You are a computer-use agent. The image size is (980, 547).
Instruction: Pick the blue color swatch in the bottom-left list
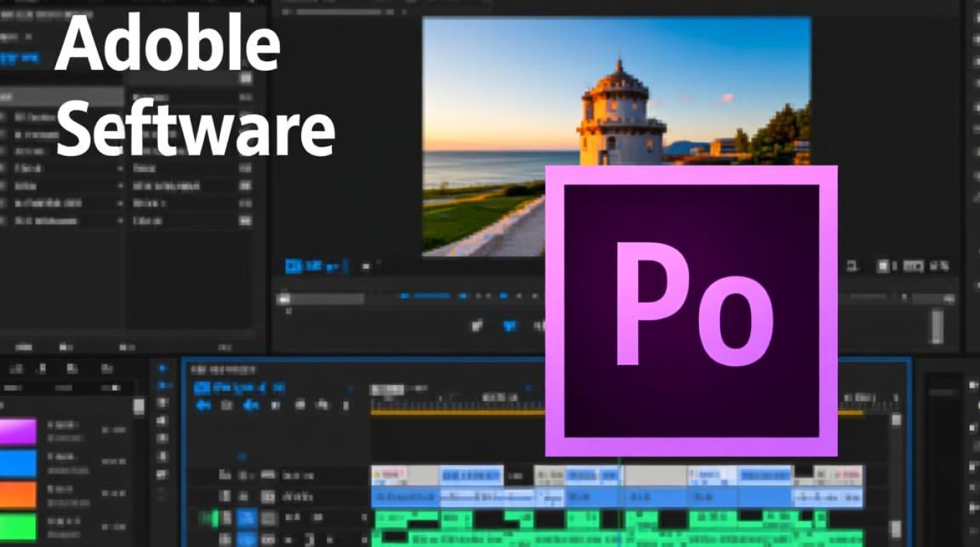pyautogui.click(x=17, y=463)
